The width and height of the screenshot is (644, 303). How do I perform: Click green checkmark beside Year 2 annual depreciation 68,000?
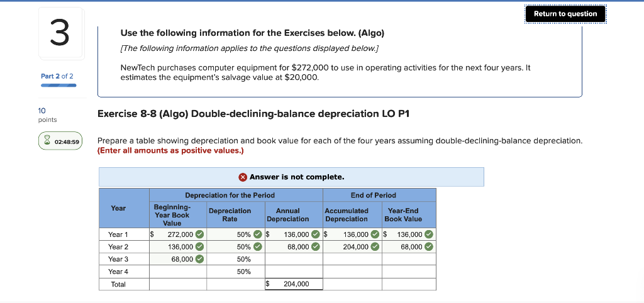coord(315,247)
